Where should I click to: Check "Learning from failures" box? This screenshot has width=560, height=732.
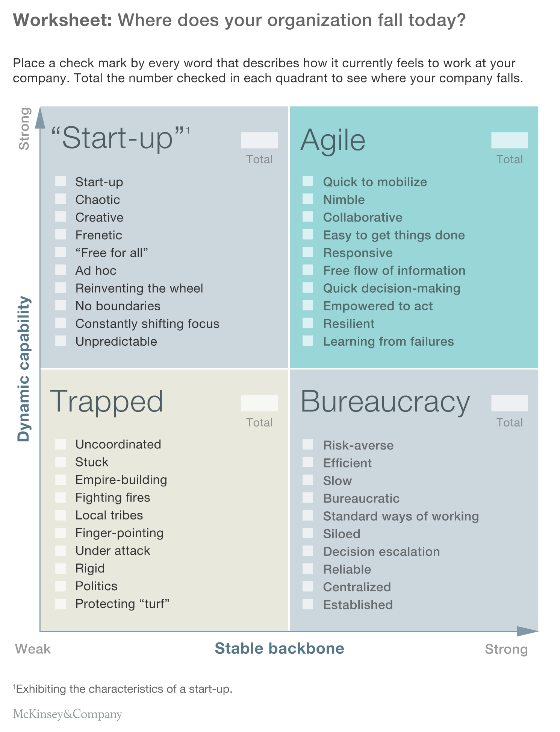308,341
